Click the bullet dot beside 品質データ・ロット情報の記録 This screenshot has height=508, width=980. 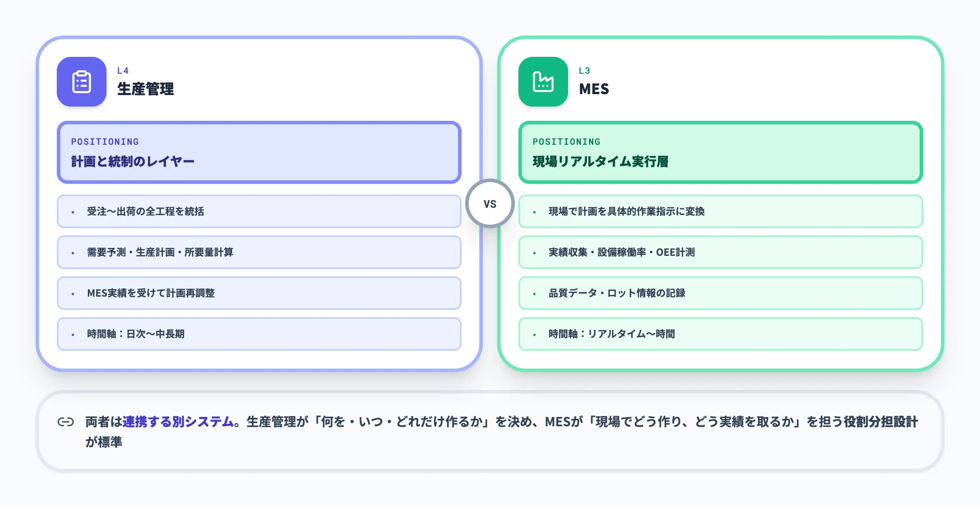point(534,293)
